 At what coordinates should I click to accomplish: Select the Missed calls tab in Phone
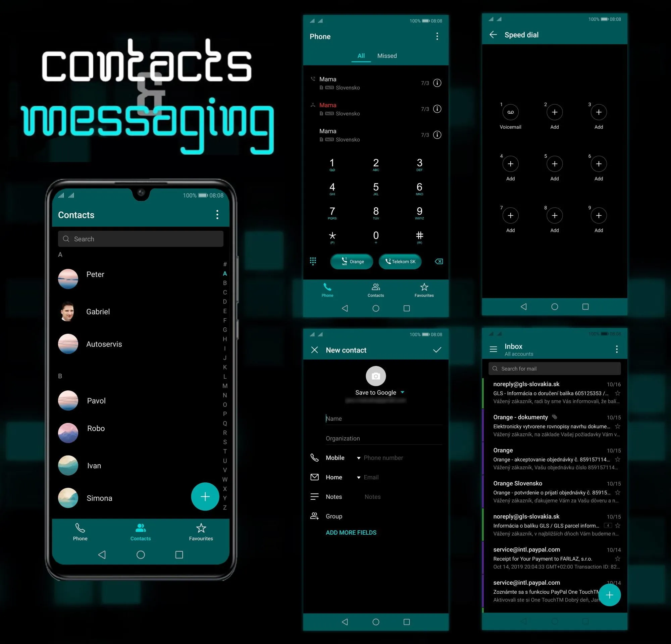click(388, 56)
